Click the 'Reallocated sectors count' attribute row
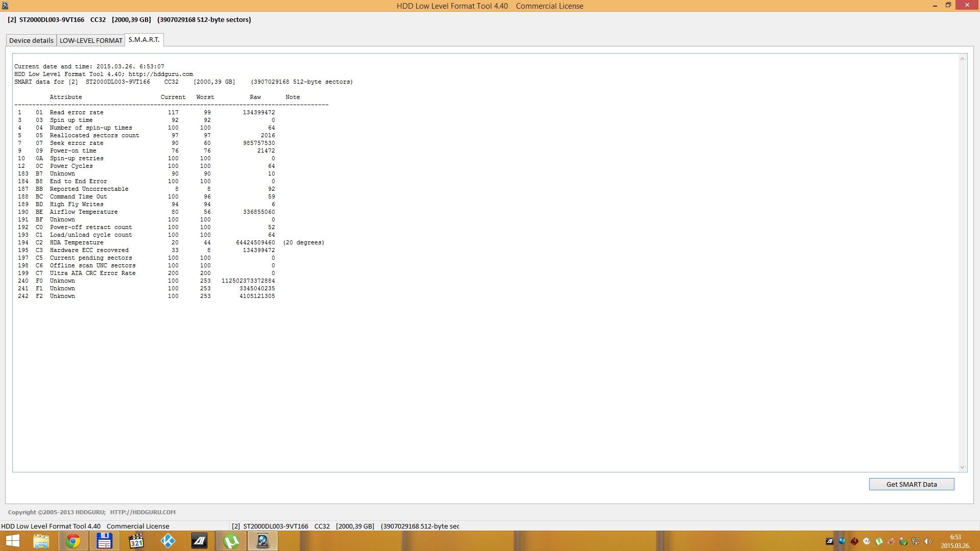The height and width of the screenshot is (551, 980). tap(146, 135)
